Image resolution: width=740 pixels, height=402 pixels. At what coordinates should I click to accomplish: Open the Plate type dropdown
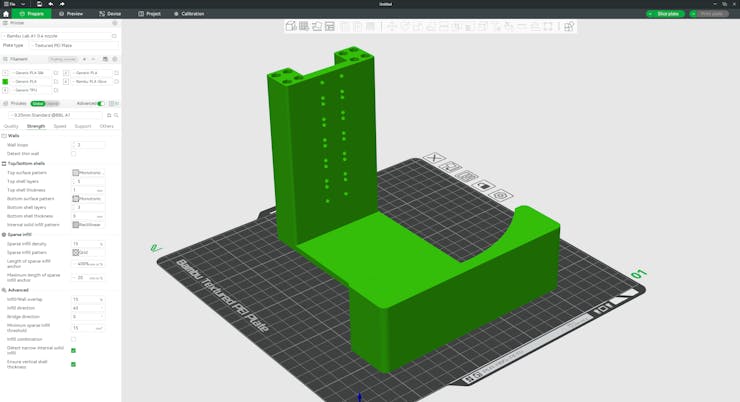coord(73,45)
